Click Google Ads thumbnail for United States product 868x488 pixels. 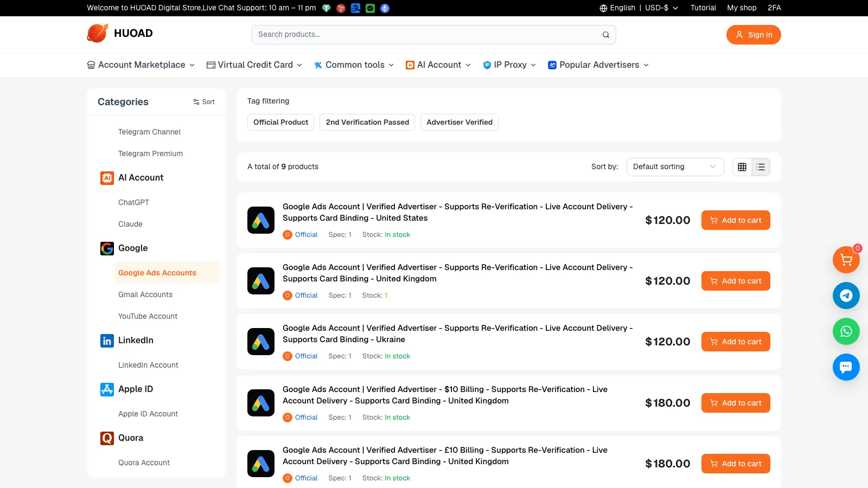[x=261, y=220]
